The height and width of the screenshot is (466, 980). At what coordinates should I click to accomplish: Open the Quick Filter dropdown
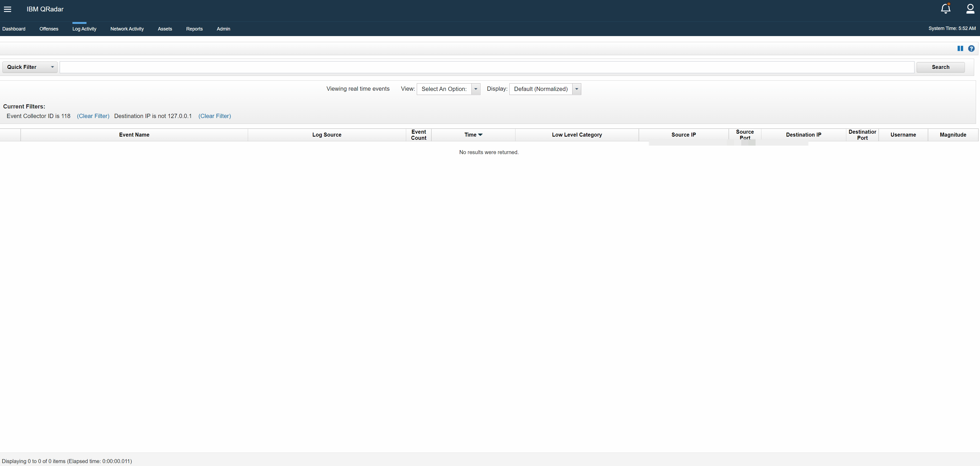pos(29,67)
